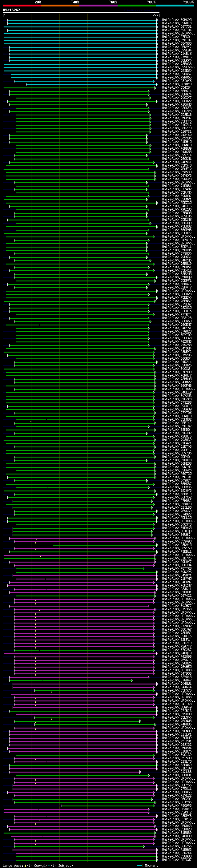The height and width of the screenshot is (868, 197).
Task: Select the UniRef100_C5DIA7 row label
Action: pyautogui.click(x=177, y=426)
